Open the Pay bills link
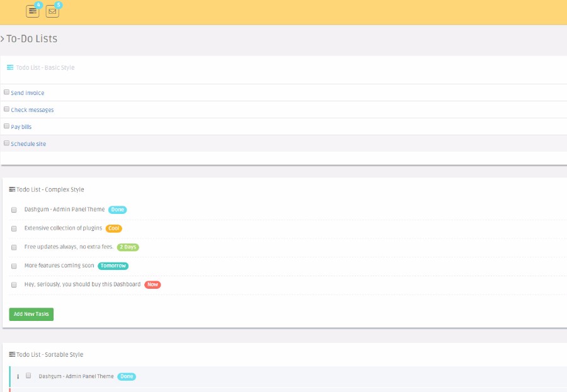Image resolution: width=567 pixels, height=392 pixels. (x=21, y=127)
